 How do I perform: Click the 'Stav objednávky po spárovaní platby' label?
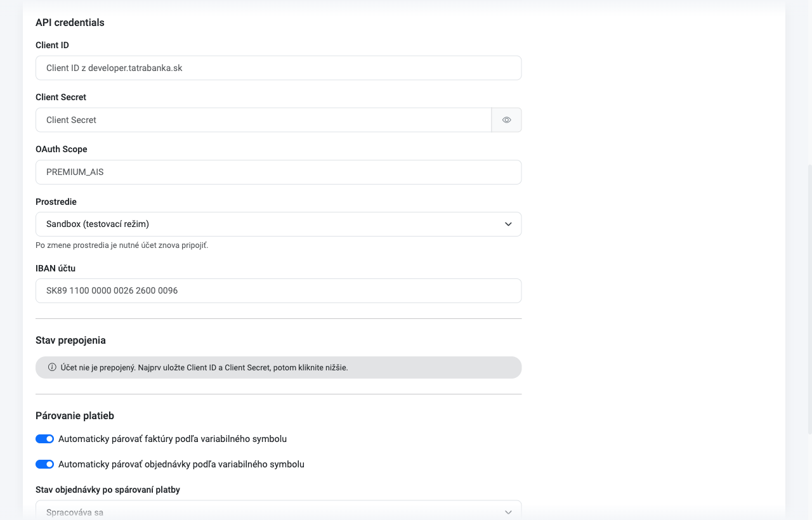pyautogui.click(x=108, y=490)
